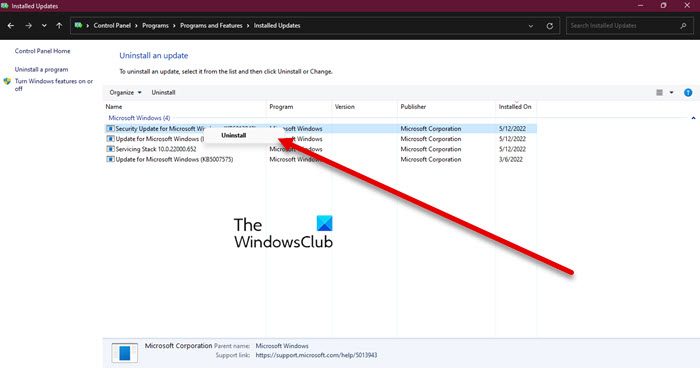Choose Uninstall from the context menu
Viewport: 700px width, 369px height.
[x=233, y=135]
